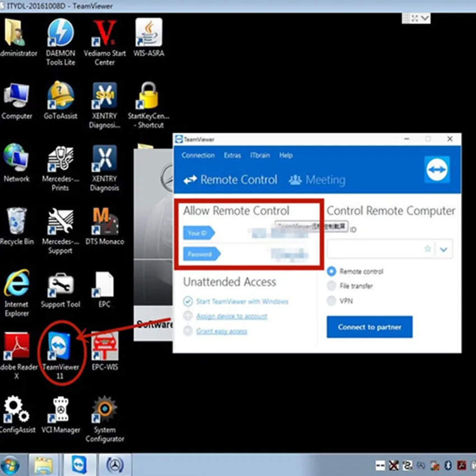
Task: Select the XENTRY Diagnosi... SIM icon
Action: pos(104,96)
